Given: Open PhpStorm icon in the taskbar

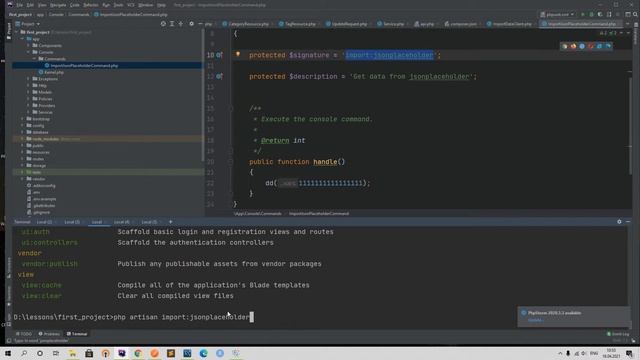Looking at the screenshot, I should pyautogui.click(x=122, y=353).
